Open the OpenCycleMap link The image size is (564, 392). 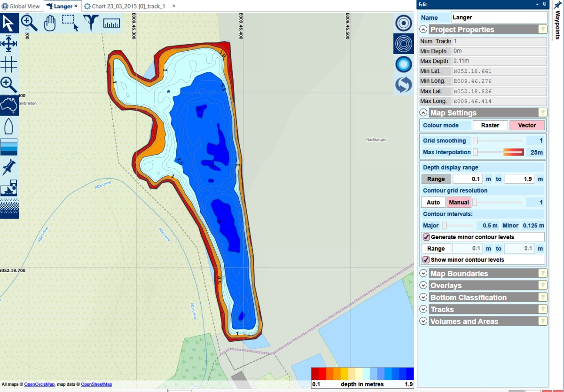[x=39, y=384]
